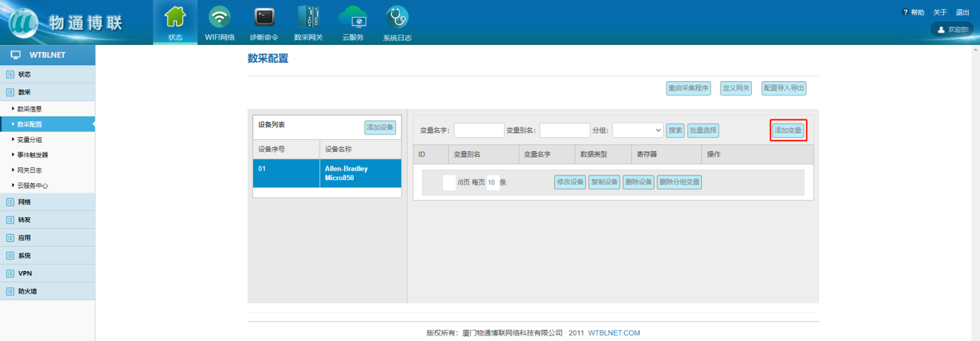980x341 pixels.
Task: Click the 重启采集程序 button
Action: point(688,88)
